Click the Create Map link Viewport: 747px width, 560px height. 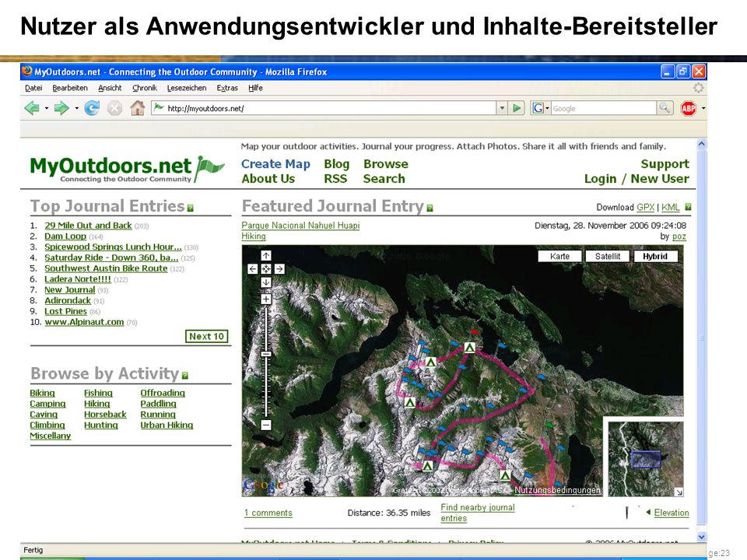click(275, 164)
